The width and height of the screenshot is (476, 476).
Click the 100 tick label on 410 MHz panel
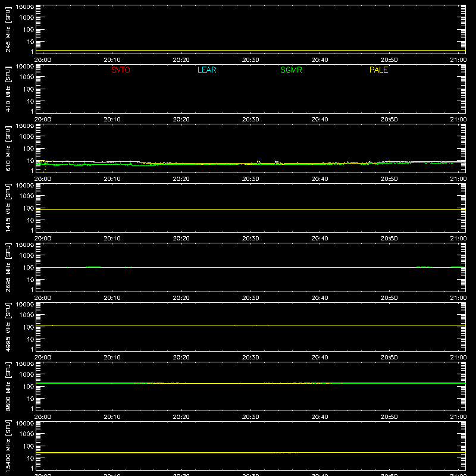click(x=29, y=89)
